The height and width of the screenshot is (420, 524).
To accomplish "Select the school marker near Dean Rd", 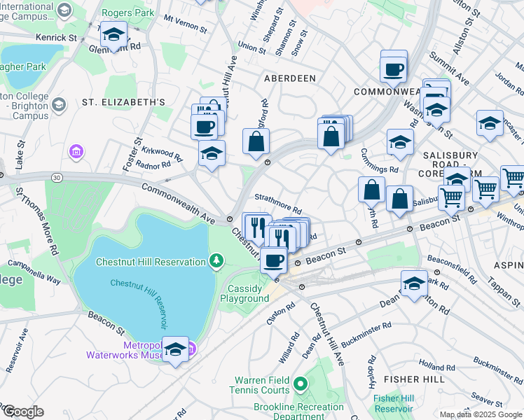I will click(x=415, y=286).
